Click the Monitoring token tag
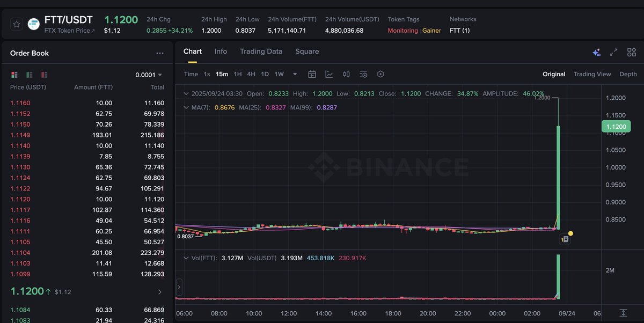 (x=402, y=31)
